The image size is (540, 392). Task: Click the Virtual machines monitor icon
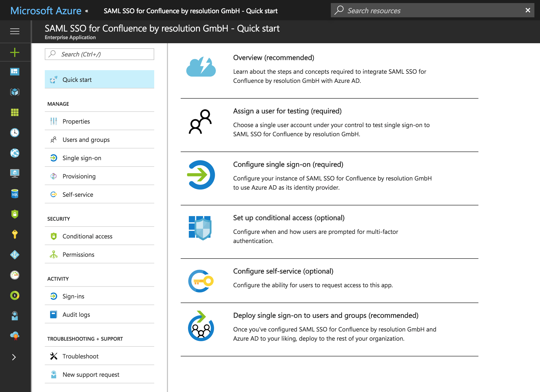point(15,173)
